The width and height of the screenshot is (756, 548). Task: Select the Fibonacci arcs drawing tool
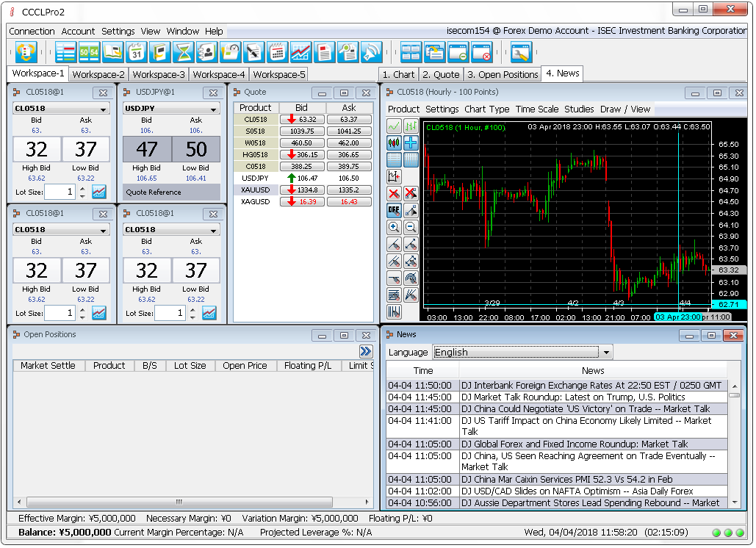click(411, 278)
